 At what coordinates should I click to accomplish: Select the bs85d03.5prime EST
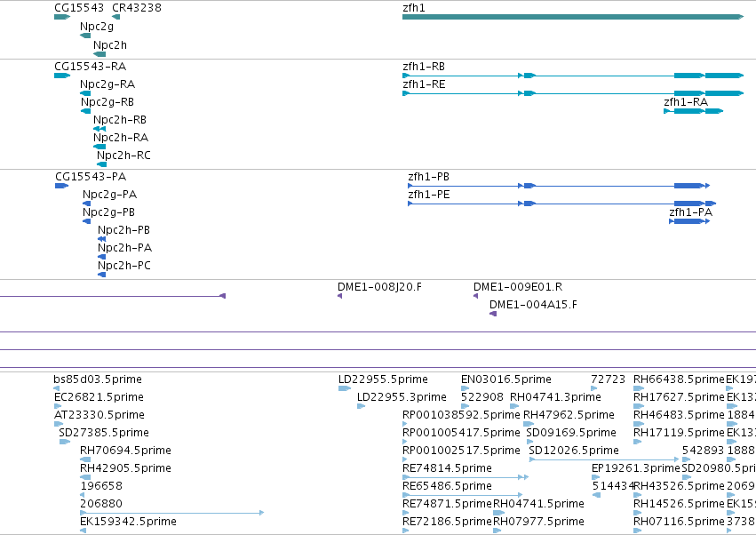point(56,387)
